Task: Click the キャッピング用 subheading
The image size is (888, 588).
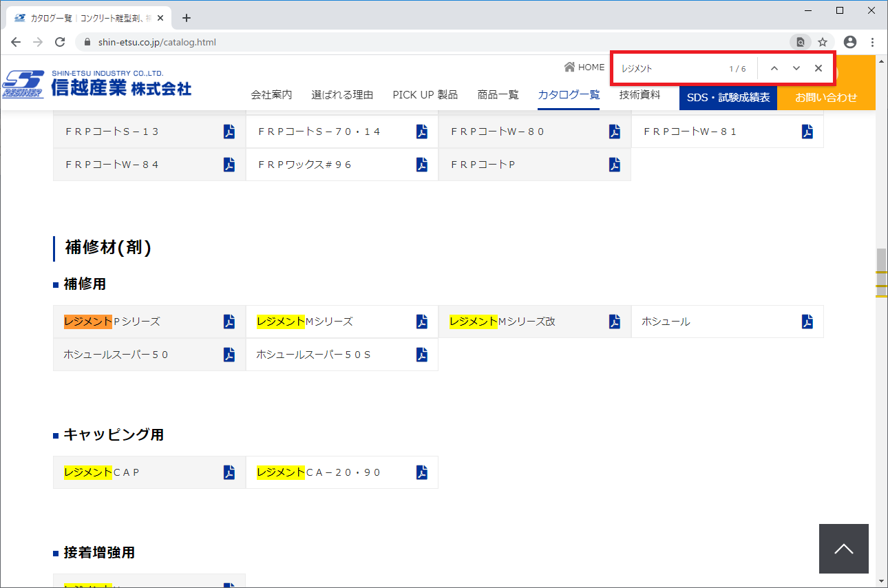Action: tap(114, 434)
